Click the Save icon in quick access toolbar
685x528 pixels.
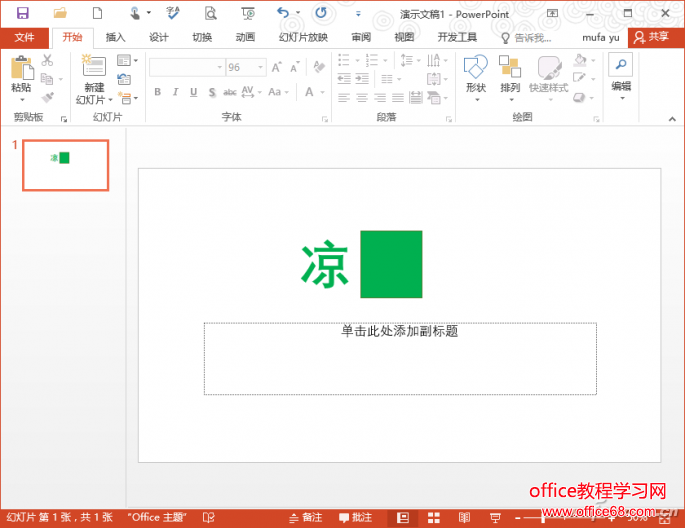coord(22,13)
